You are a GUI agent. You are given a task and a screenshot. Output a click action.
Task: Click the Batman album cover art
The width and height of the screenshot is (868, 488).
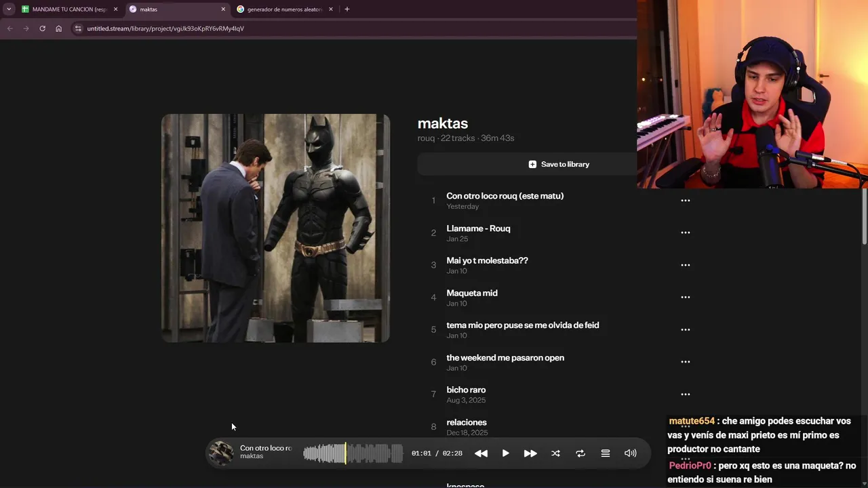click(275, 228)
